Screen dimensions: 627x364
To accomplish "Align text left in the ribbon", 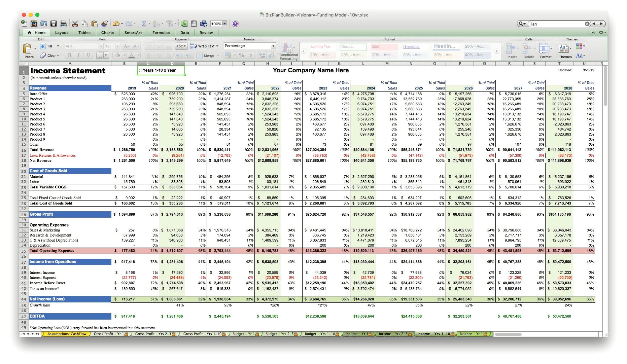I will pyautogui.click(x=150, y=55).
